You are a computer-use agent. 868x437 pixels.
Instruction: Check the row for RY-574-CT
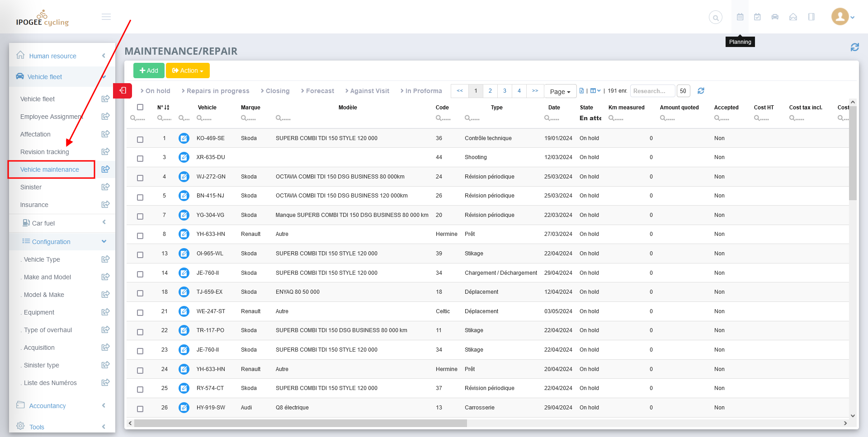[140, 390]
